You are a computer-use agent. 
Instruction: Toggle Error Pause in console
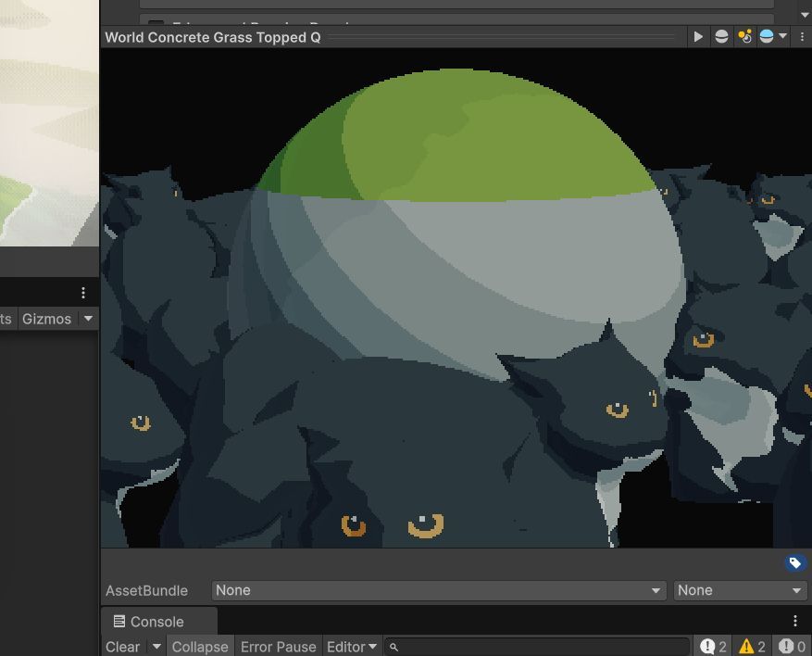pos(278,647)
